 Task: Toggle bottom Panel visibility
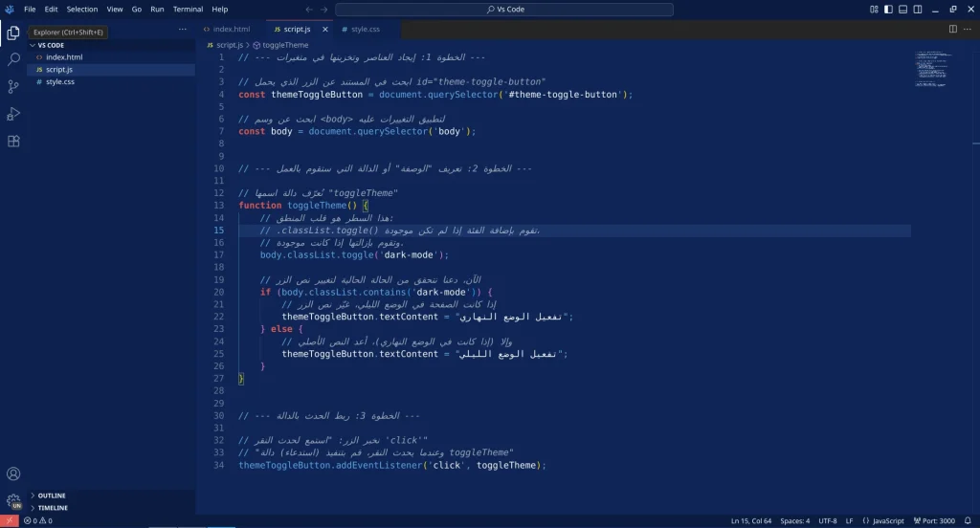tap(903, 10)
